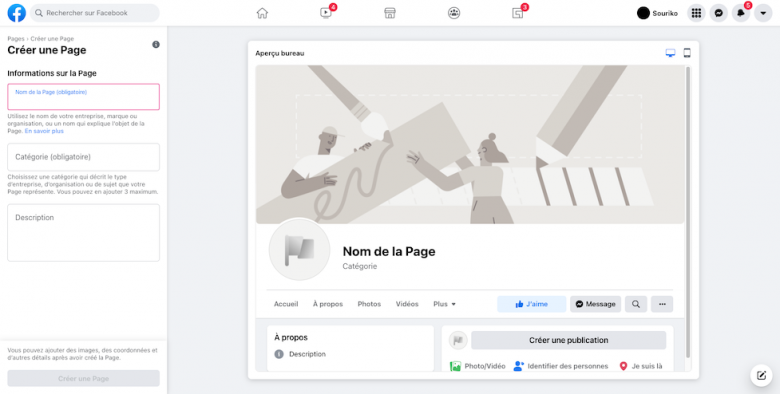
Task: Focus the Catégorie (obligatoire) field
Action: pos(84,157)
